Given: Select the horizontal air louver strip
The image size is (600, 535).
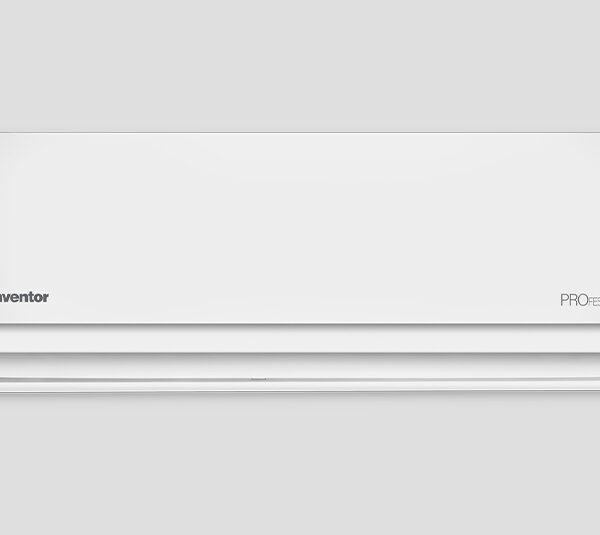Looking at the screenshot, I should point(300,339).
